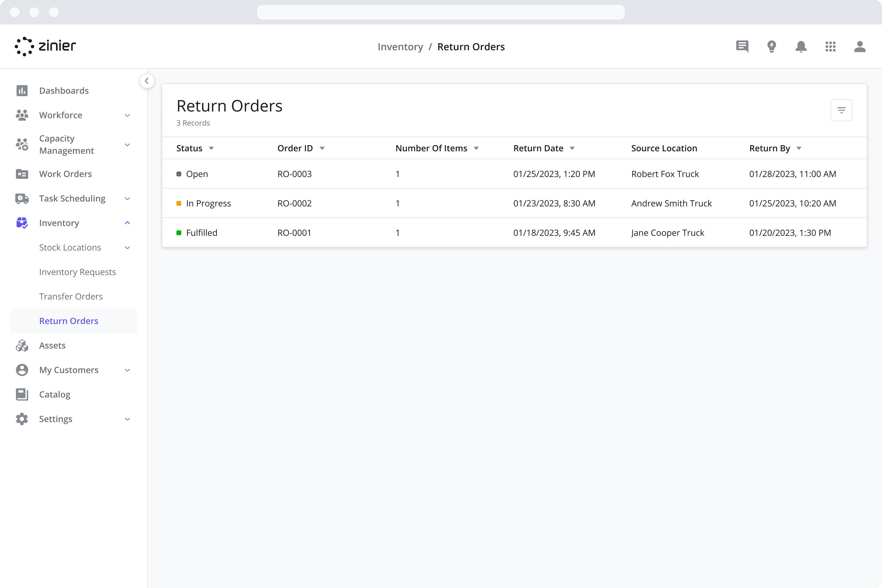Expand Capacity Management chevron

[127, 145]
